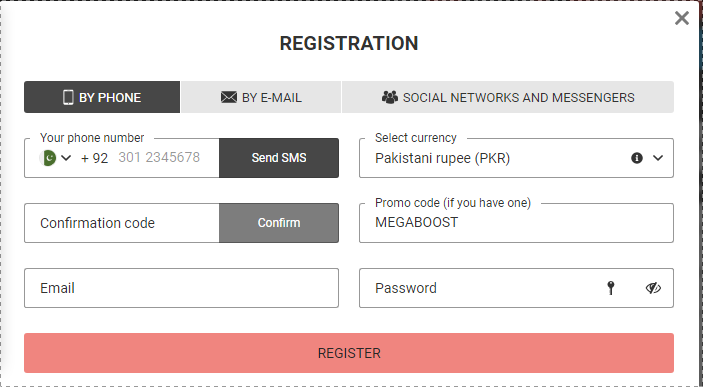Click the Email input field
Viewport: 703px width, 387px height.
click(x=182, y=288)
